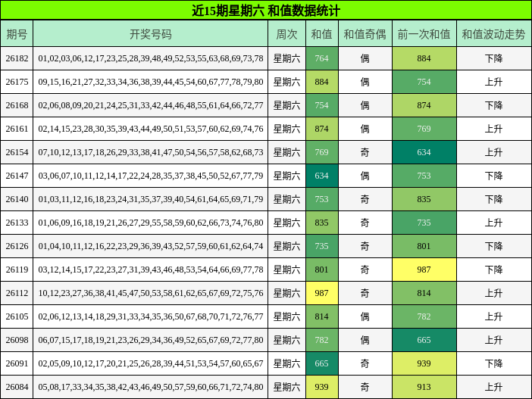The width and height of the screenshot is (532, 399).
Task: Click the draw numbers starting 07,10,12,13
Action: [151, 152]
